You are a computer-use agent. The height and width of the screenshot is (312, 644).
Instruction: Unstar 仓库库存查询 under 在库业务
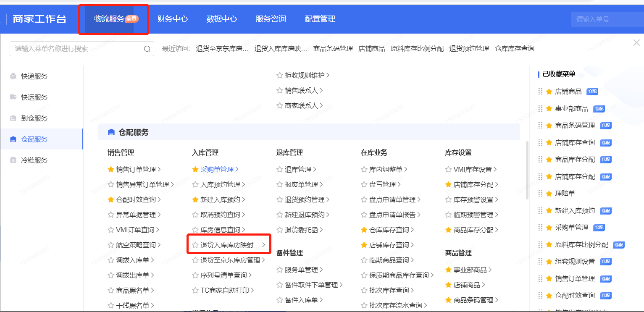click(x=364, y=230)
